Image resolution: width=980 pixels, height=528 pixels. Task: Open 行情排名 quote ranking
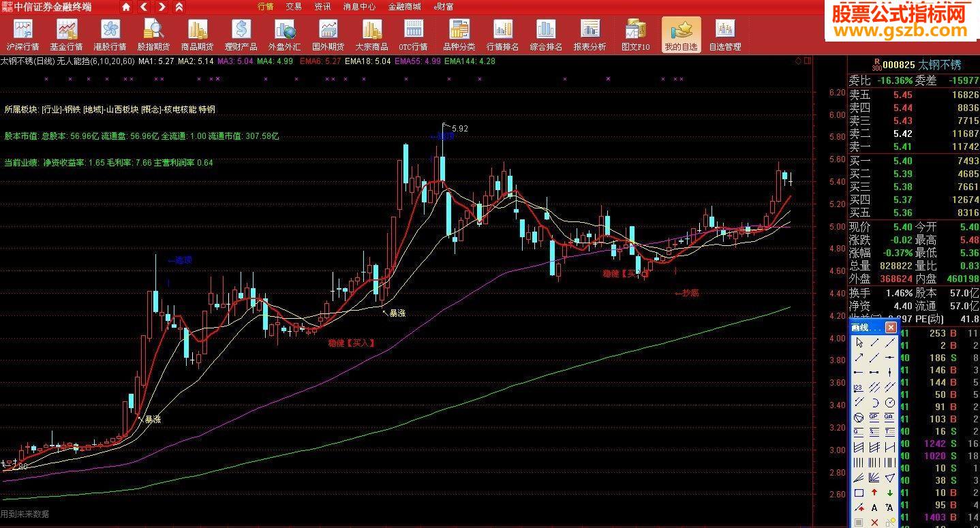point(503,35)
